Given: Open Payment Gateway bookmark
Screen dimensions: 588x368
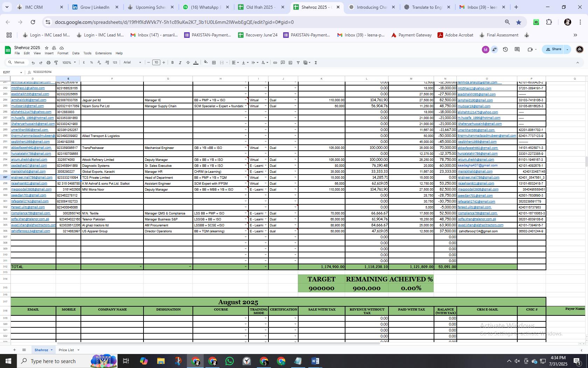Looking at the screenshot, I should 411,35.
